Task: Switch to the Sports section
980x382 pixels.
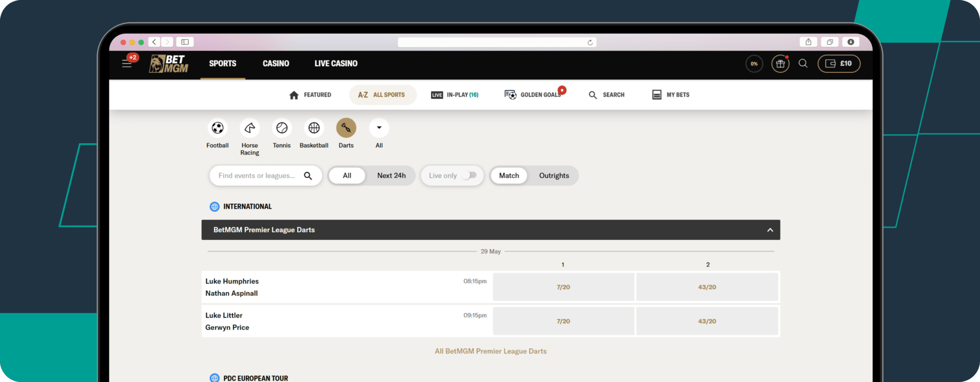Action: [223, 64]
